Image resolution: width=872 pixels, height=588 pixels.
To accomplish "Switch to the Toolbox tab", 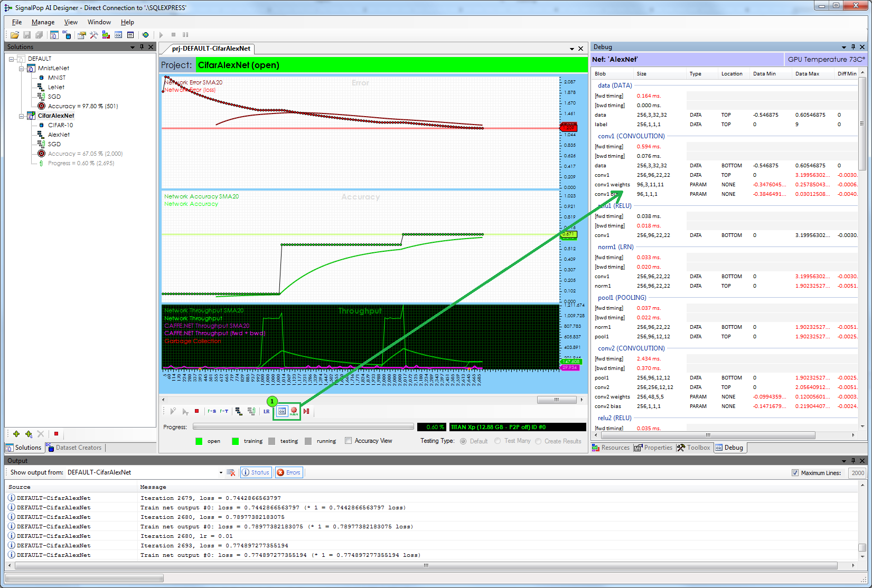I will 694,448.
